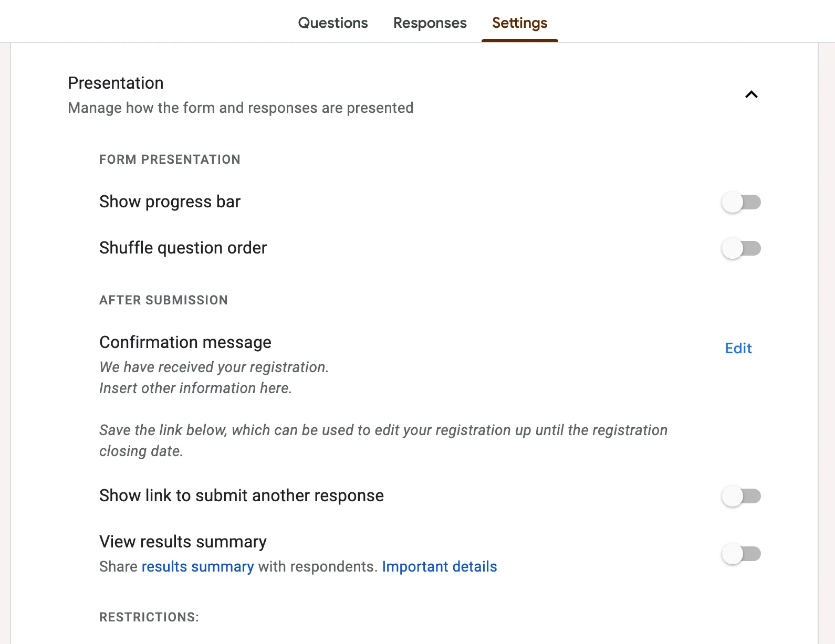Viewport: 835px width, 644px height.
Task: Turn on Show link to submit another response
Action: (741, 496)
